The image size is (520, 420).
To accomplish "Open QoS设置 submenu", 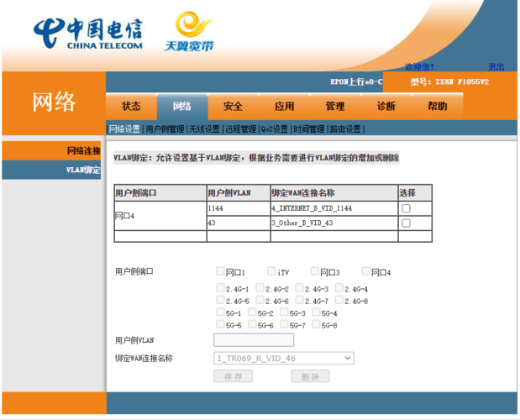I will point(275,129).
